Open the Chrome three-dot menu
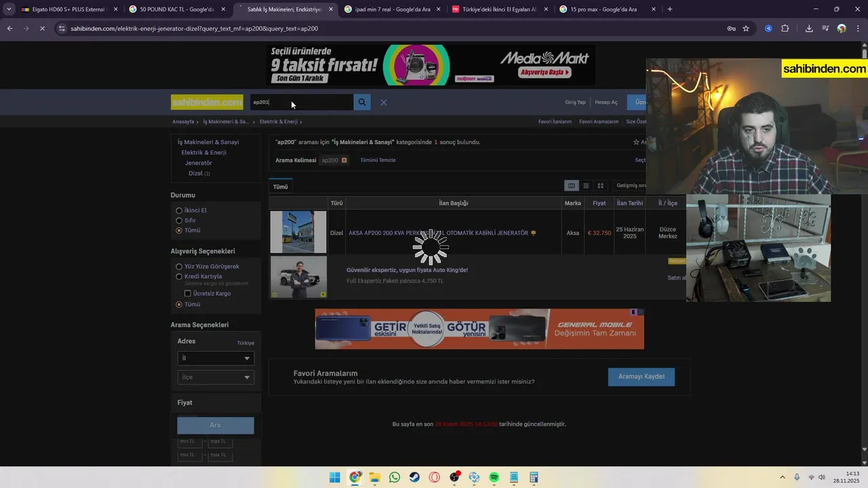The height and width of the screenshot is (488, 868). coord(858,28)
